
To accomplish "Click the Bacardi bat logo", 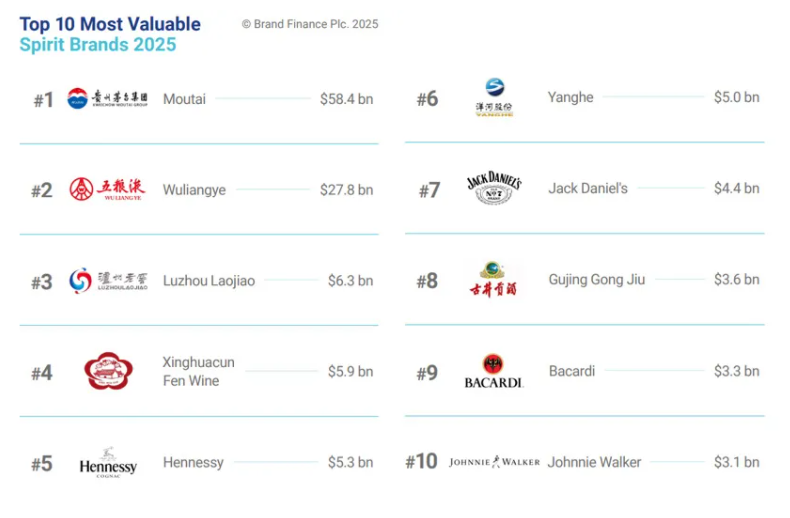I will pyautogui.click(x=493, y=371).
